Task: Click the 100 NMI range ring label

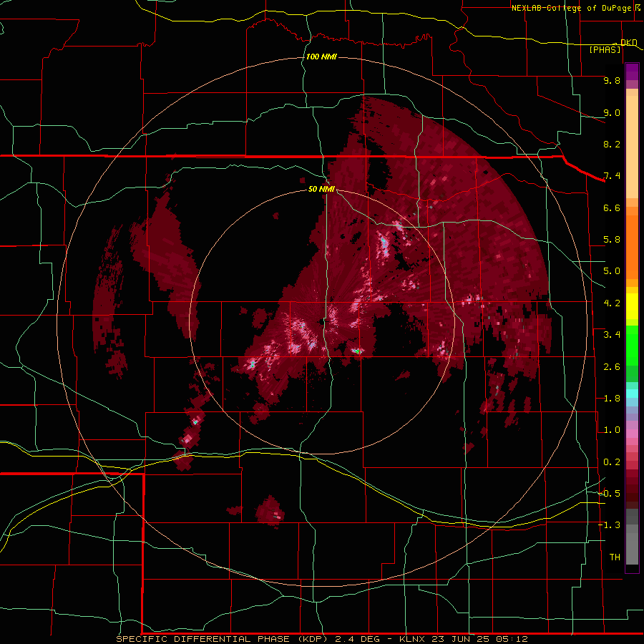Action: [321, 57]
